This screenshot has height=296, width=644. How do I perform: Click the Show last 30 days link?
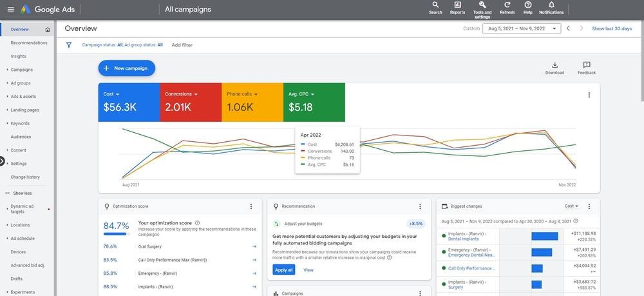pyautogui.click(x=612, y=29)
